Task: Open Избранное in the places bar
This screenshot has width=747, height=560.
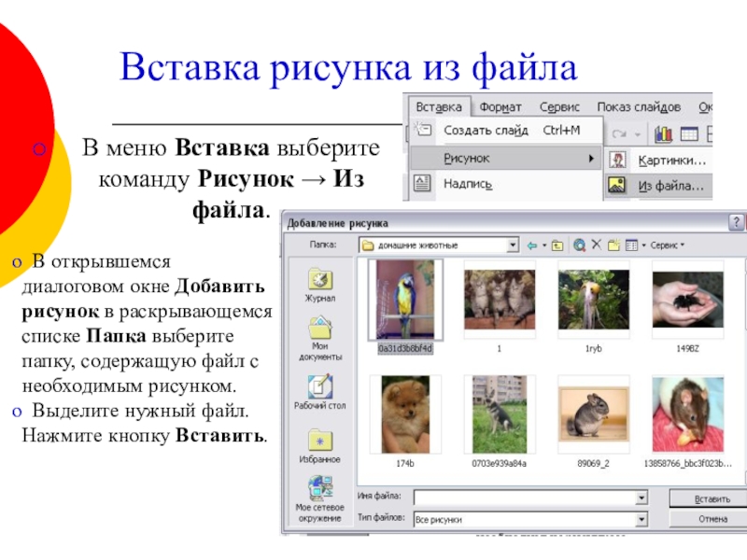Action: 319,446
